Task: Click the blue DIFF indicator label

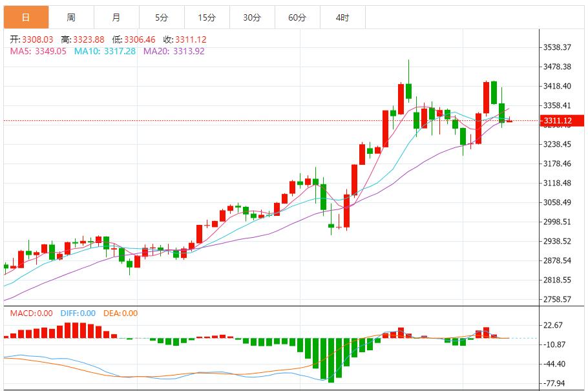Action: coord(78,313)
